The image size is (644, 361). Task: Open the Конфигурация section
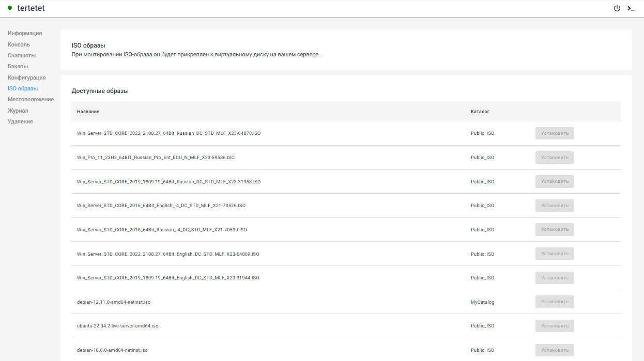[26, 77]
